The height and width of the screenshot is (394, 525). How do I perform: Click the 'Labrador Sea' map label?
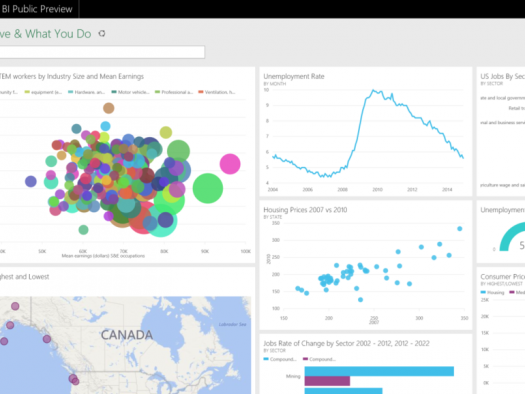[232, 324]
